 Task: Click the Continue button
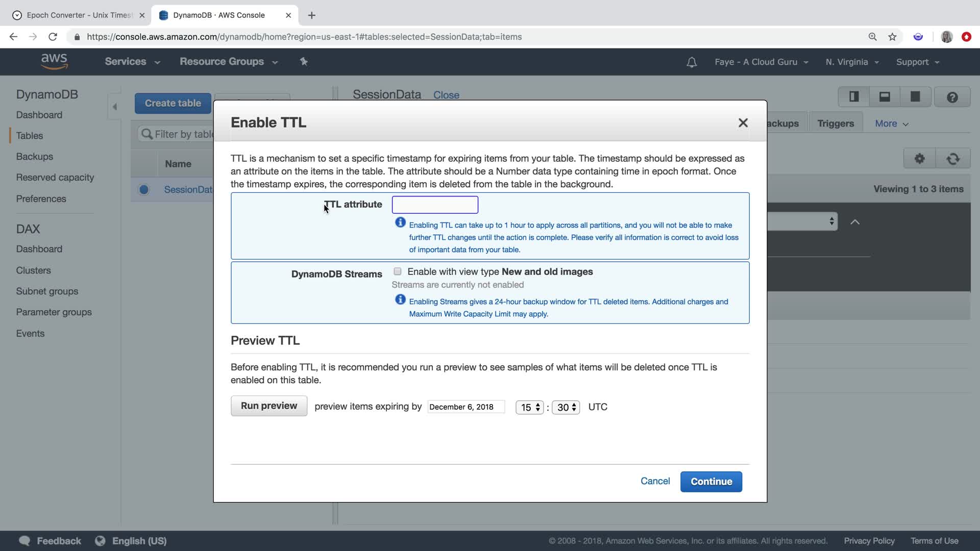[x=711, y=482]
